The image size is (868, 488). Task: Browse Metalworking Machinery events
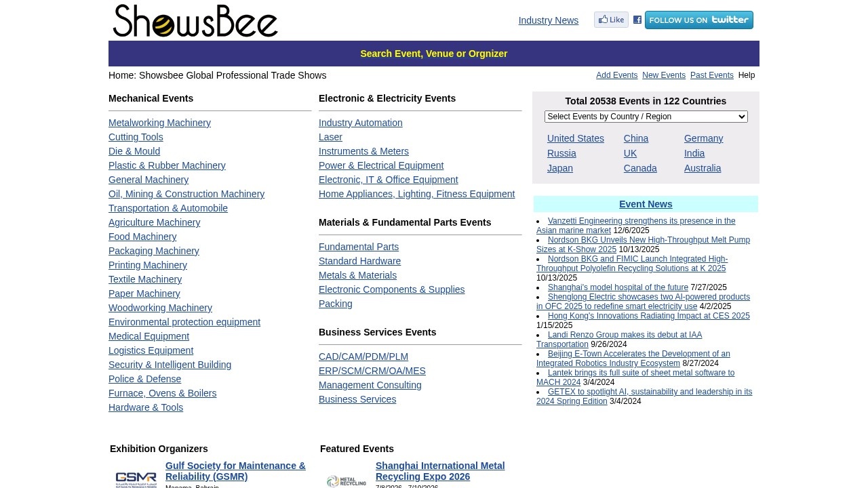[159, 123]
